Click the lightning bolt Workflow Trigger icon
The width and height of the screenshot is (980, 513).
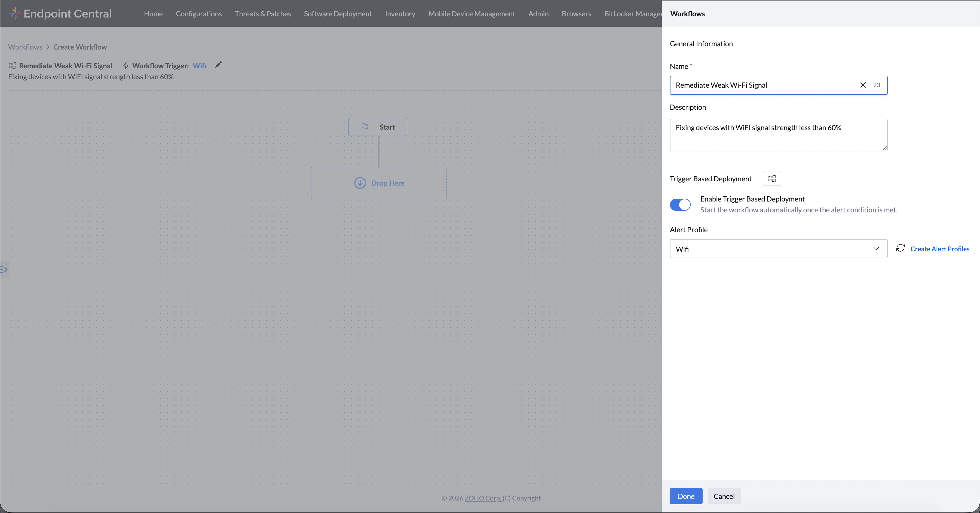click(126, 65)
